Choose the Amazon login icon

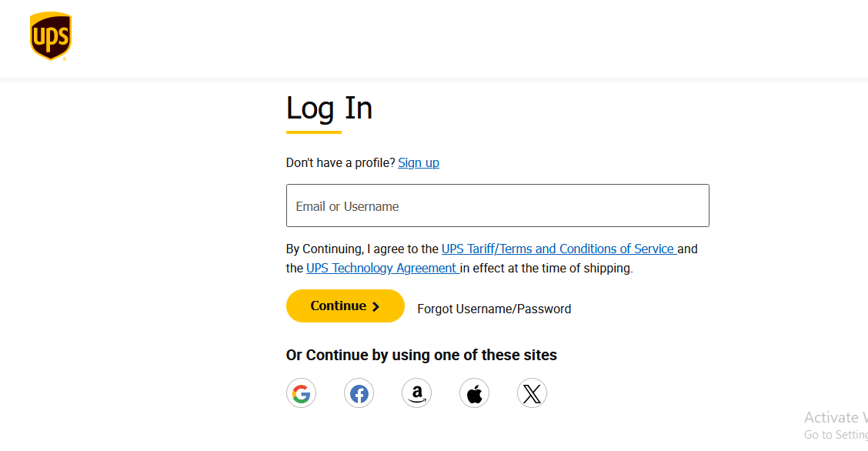tap(416, 394)
